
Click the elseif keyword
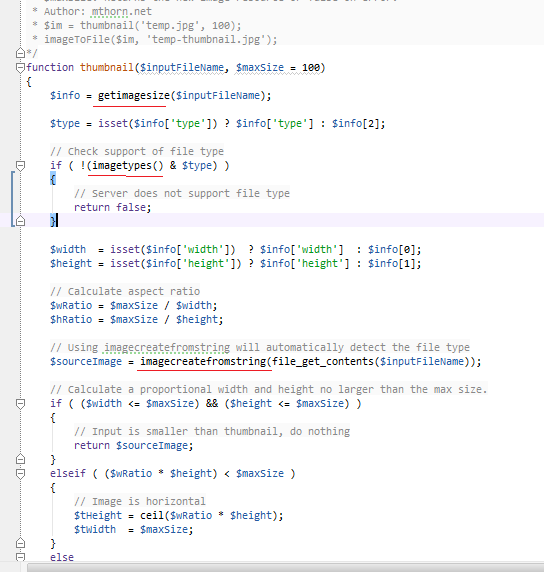click(x=68, y=474)
